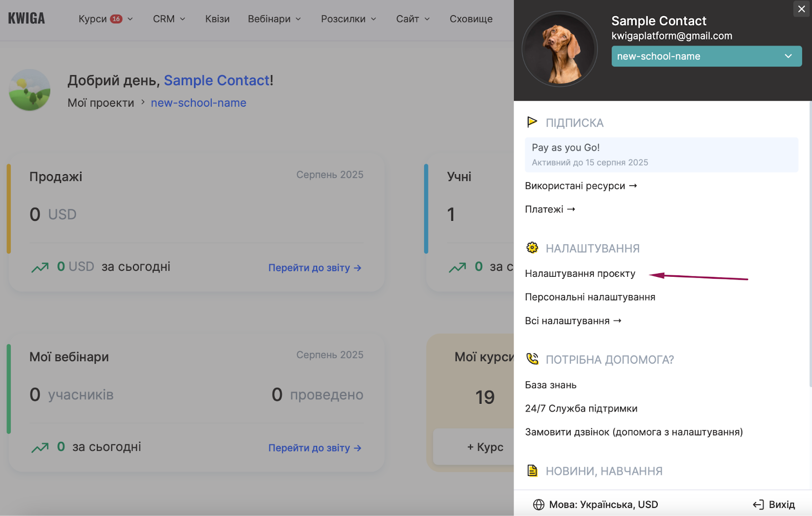The image size is (812, 516).
Task: Click the gear icon beside НАЛАШТУВАННЯ
Action: [532, 248]
